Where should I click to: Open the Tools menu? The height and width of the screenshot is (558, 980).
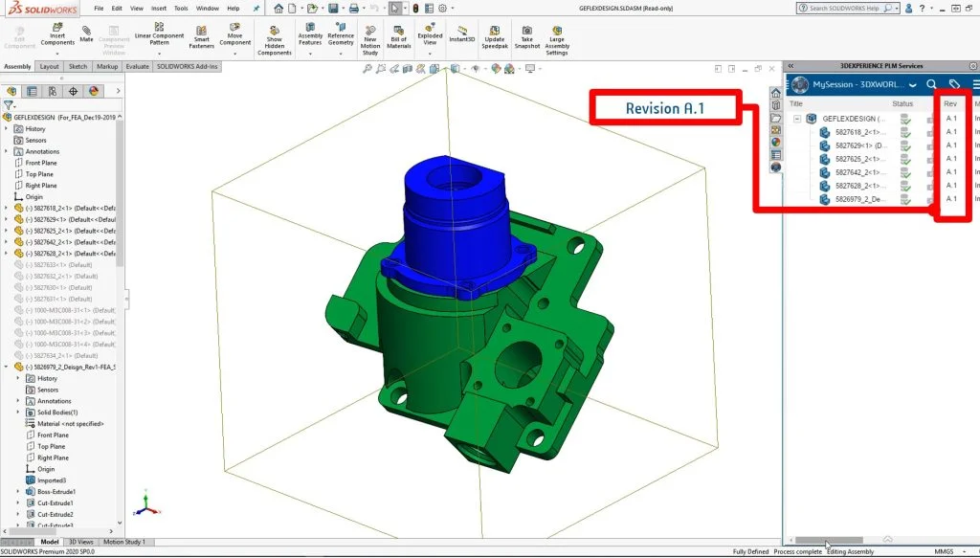pos(181,9)
